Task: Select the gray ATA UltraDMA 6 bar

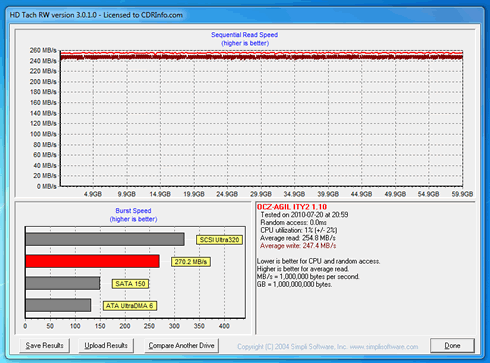Action: point(58,305)
